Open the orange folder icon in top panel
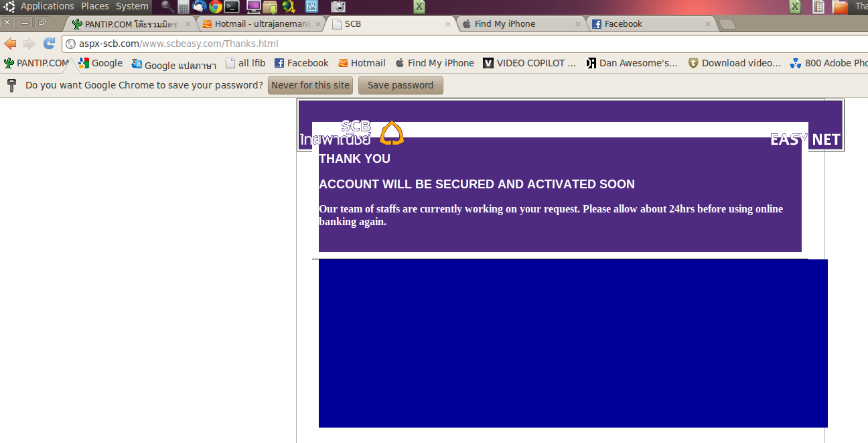 click(x=840, y=7)
